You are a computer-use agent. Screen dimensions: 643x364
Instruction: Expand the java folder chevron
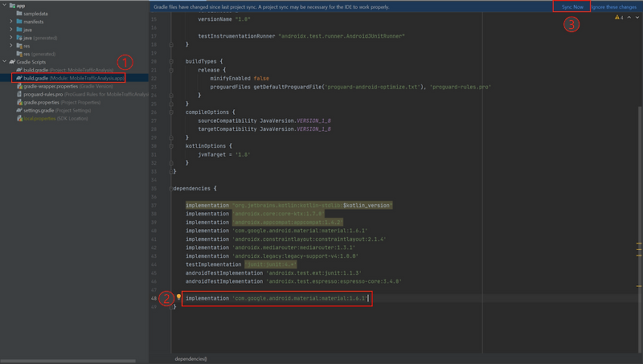[x=11, y=30]
